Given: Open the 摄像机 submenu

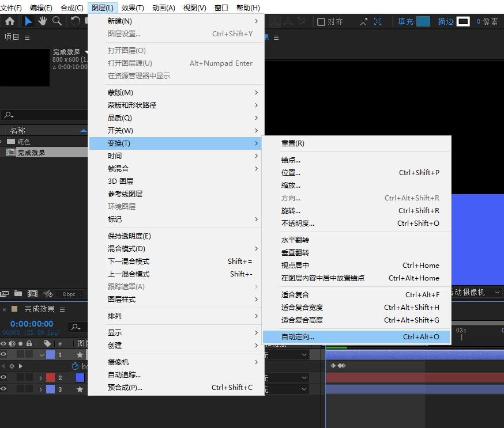Looking at the screenshot, I should click(x=176, y=362).
